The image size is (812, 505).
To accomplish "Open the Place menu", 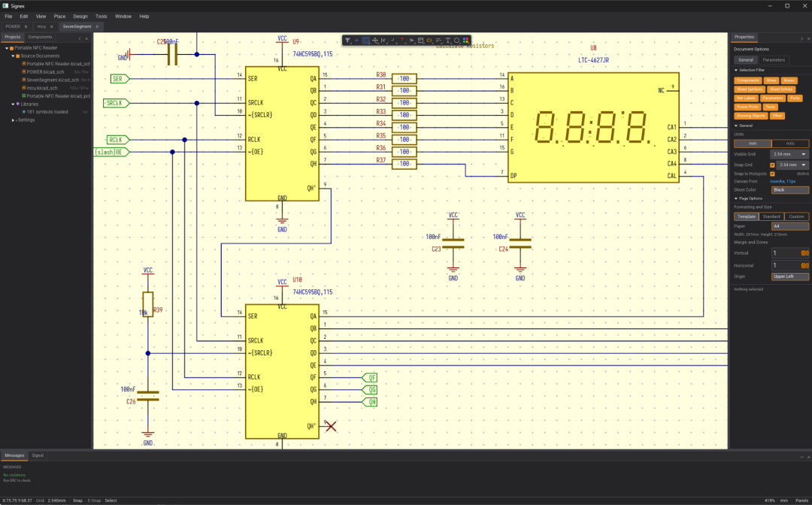I will click(x=59, y=17).
